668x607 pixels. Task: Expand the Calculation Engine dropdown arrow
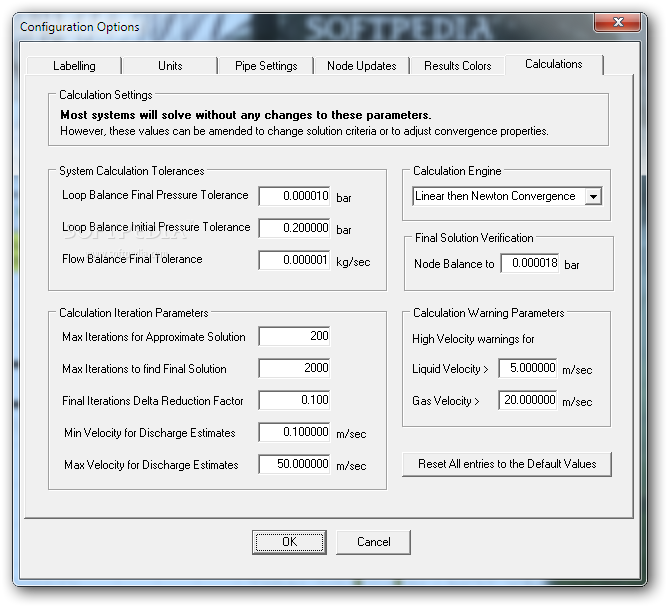coord(593,196)
